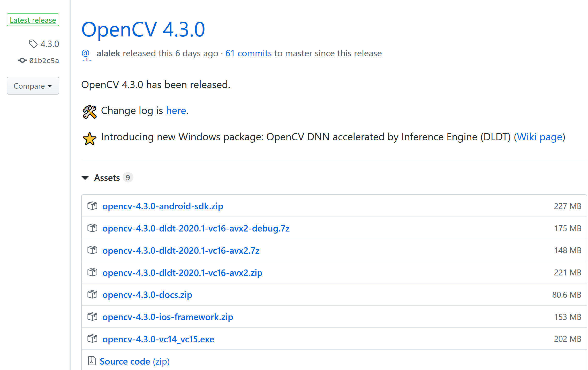Screen dimensions: 588x370
Task: Download opencv-4.3.0-docs.zip
Action: [147, 295]
